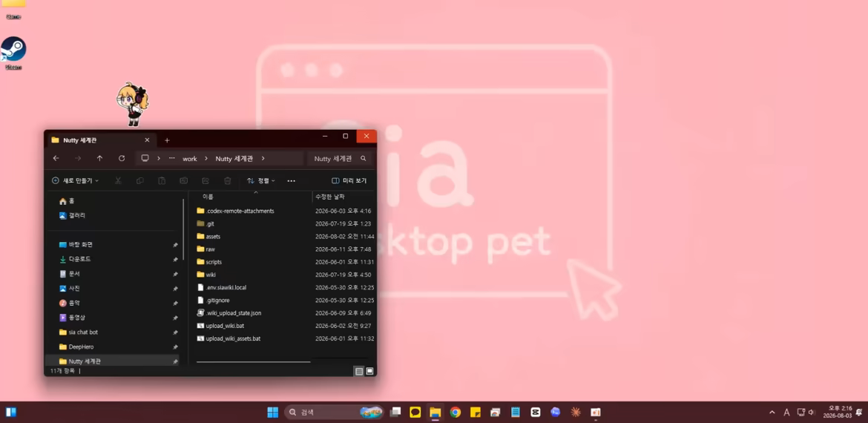Image resolution: width=868 pixels, height=423 pixels.
Task: Show hidden path via breadcrumb ellipsis
Action: 172,158
